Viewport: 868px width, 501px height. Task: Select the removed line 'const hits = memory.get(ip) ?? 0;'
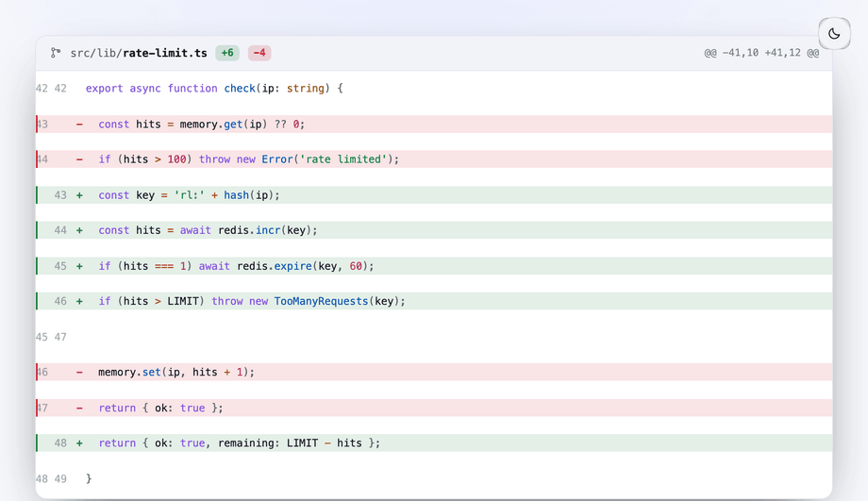pyautogui.click(x=434, y=124)
